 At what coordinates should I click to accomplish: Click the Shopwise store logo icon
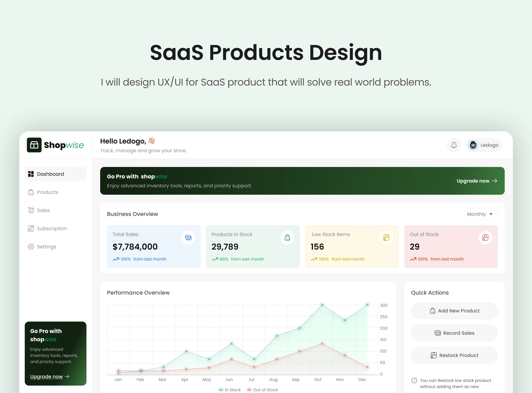(x=34, y=145)
